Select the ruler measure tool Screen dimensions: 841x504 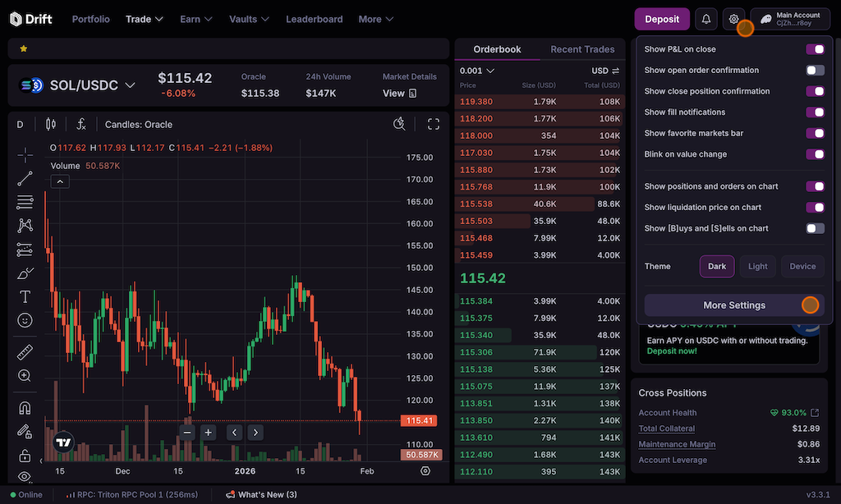[x=25, y=352]
